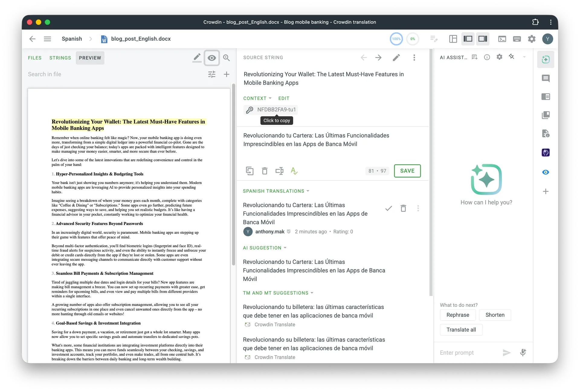The height and width of the screenshot is (392, 580).
Task: Click the spellcheck icon below translation
Action: pyautogui.click(x=294, y=171)
